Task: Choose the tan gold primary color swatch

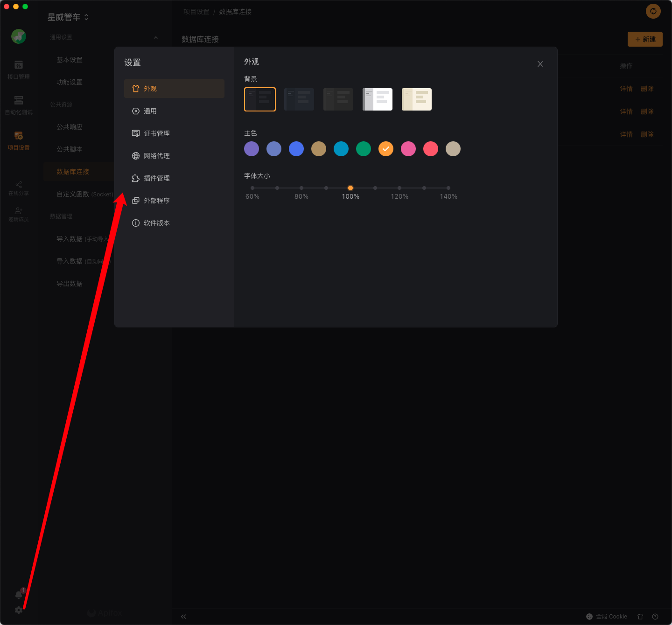Action: coord(319,149)
